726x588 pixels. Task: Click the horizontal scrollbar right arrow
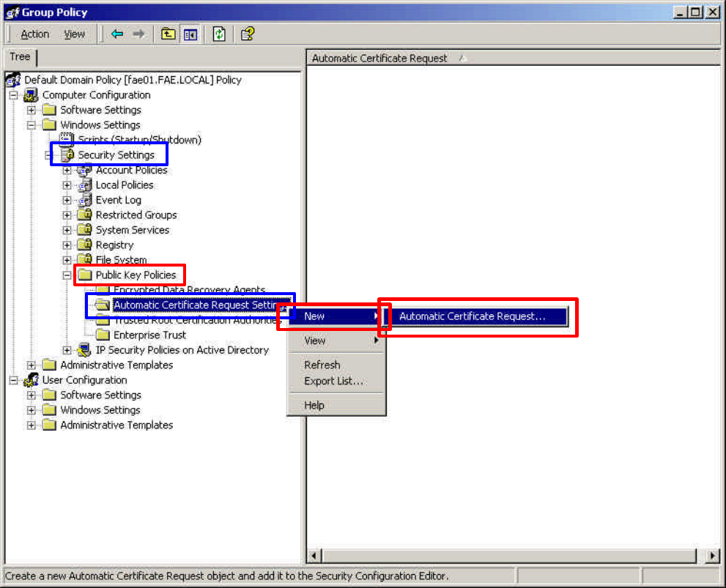click(x=713, y=556)
